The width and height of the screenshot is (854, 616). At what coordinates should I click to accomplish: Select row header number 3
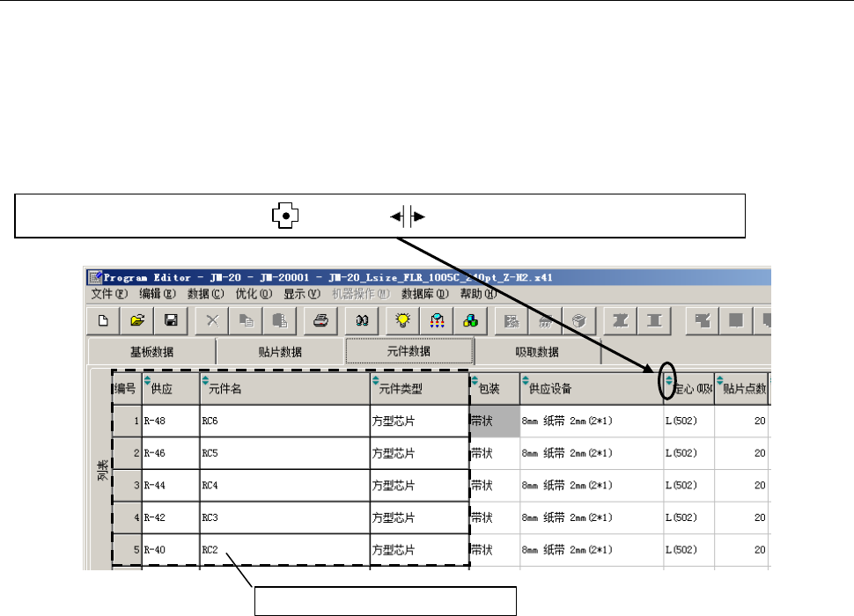pos(127,485)
